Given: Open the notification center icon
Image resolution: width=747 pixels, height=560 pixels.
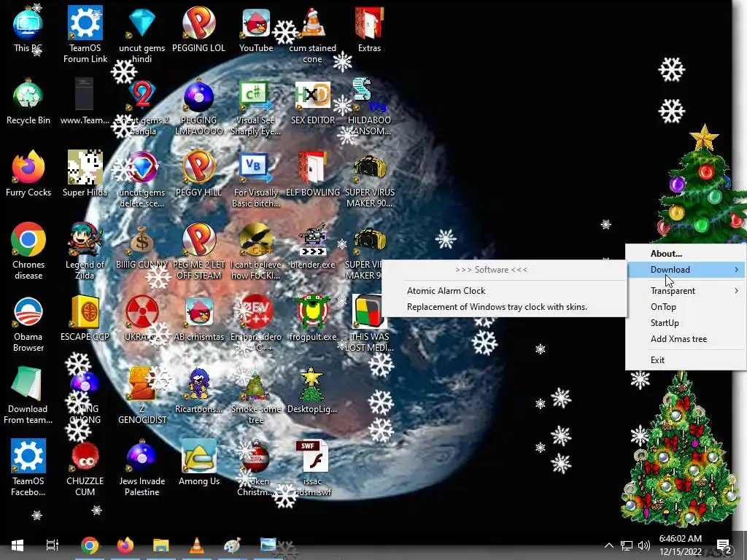Looking at the screenshot, I should click(x=724, y=545).
